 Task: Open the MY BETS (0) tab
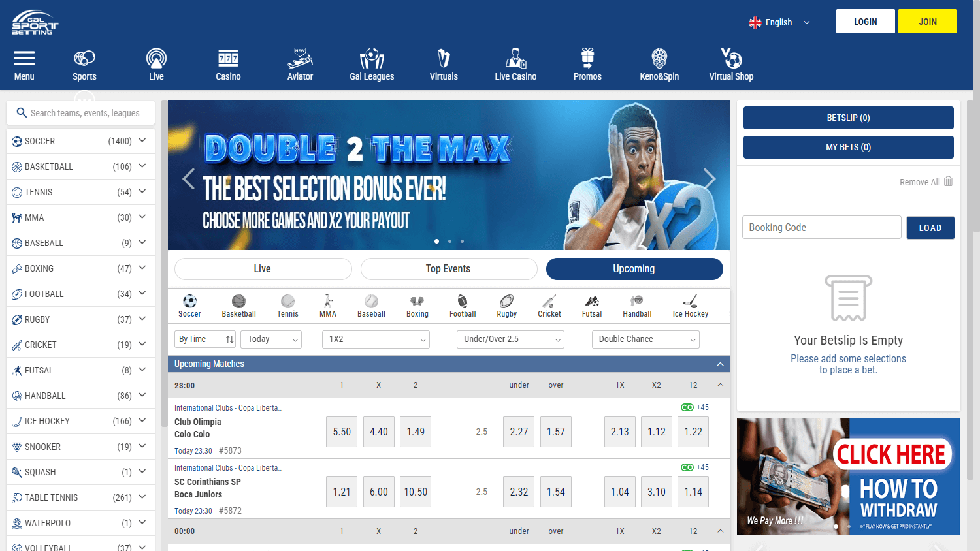pyautogui.click(x=848, y=147)
